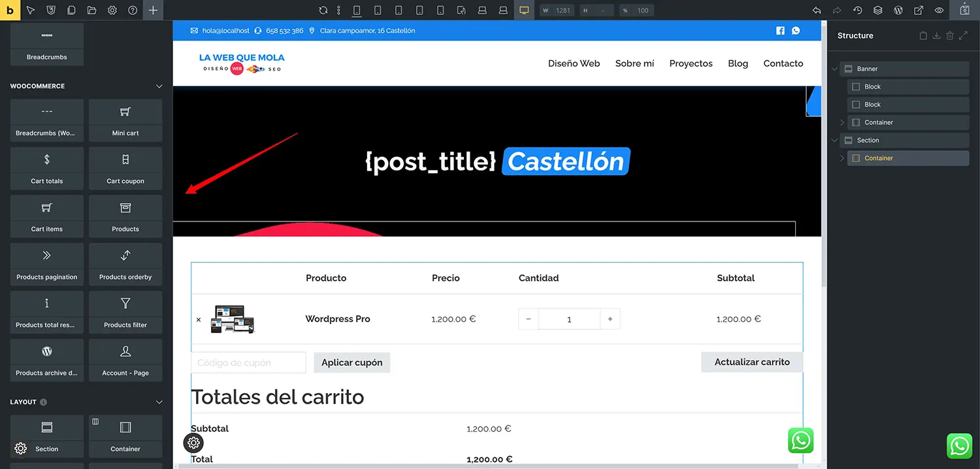Collapse the Section tree chevron
The image size is (980, 469).
[834, 140]
